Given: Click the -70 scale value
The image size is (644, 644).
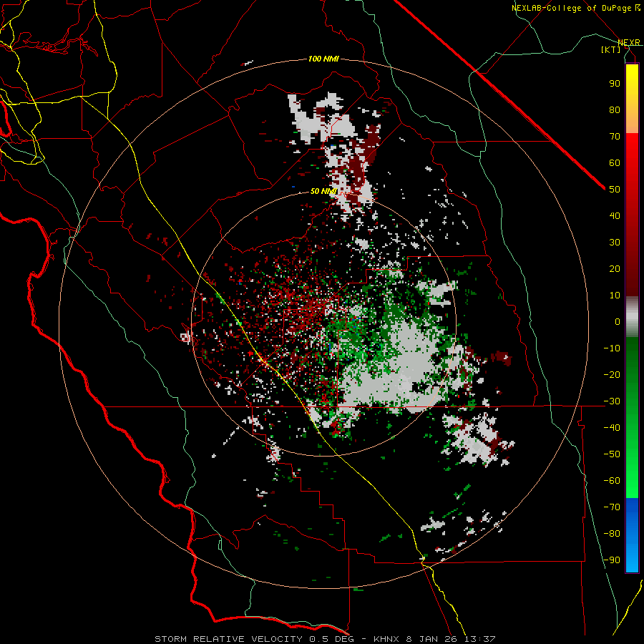Looking at the screenshot, I should [x=612, y=507].
